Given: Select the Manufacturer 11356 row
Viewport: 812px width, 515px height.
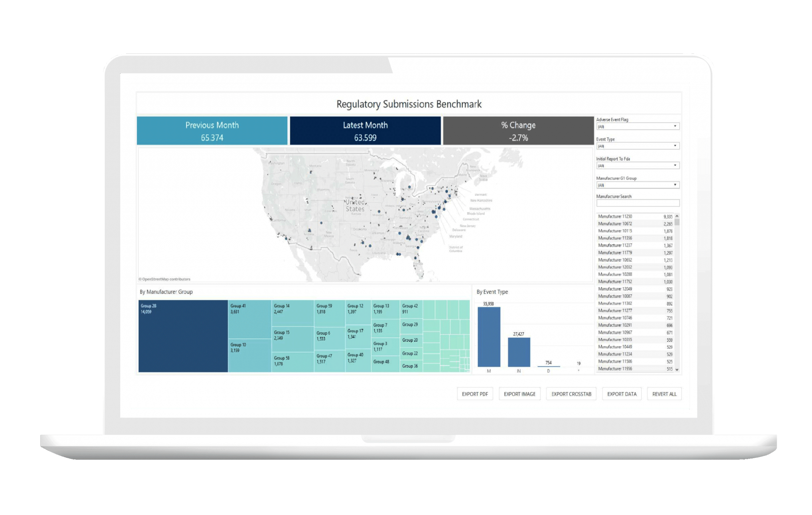Looking at the screenshot, I should point(635,239).
